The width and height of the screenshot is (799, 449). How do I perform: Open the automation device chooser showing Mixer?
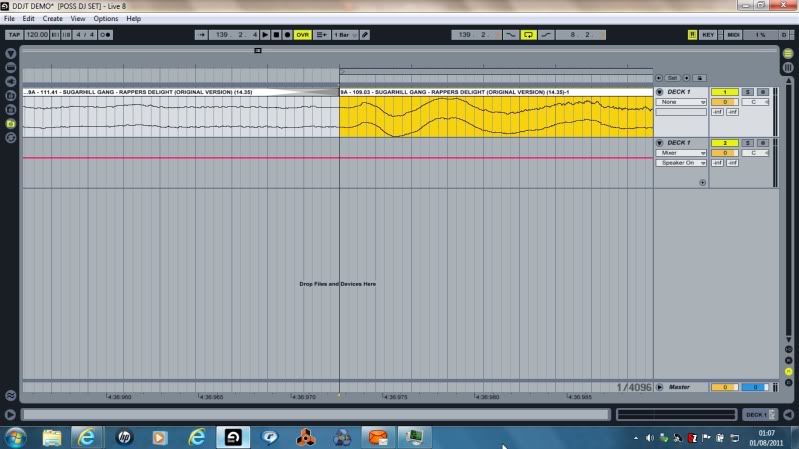pyautogui.click(x=681, y=153)
